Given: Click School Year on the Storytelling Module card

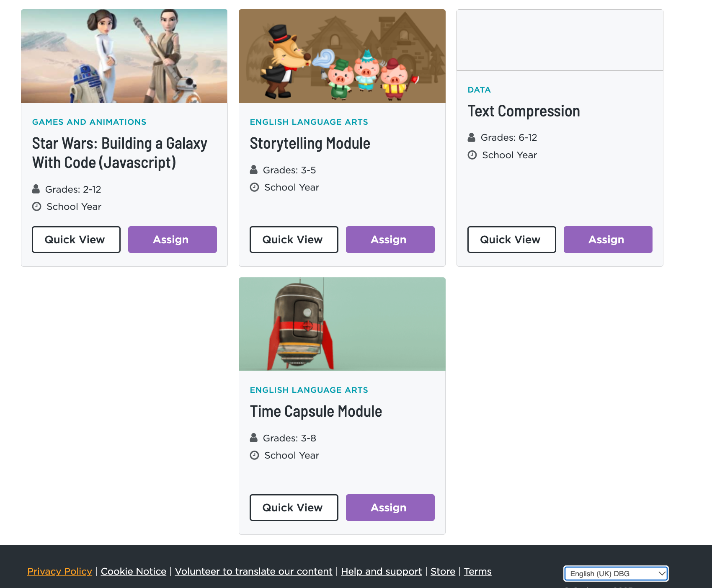Looking at the screenshot, I should pyautogui.click(x=292, y=187).
